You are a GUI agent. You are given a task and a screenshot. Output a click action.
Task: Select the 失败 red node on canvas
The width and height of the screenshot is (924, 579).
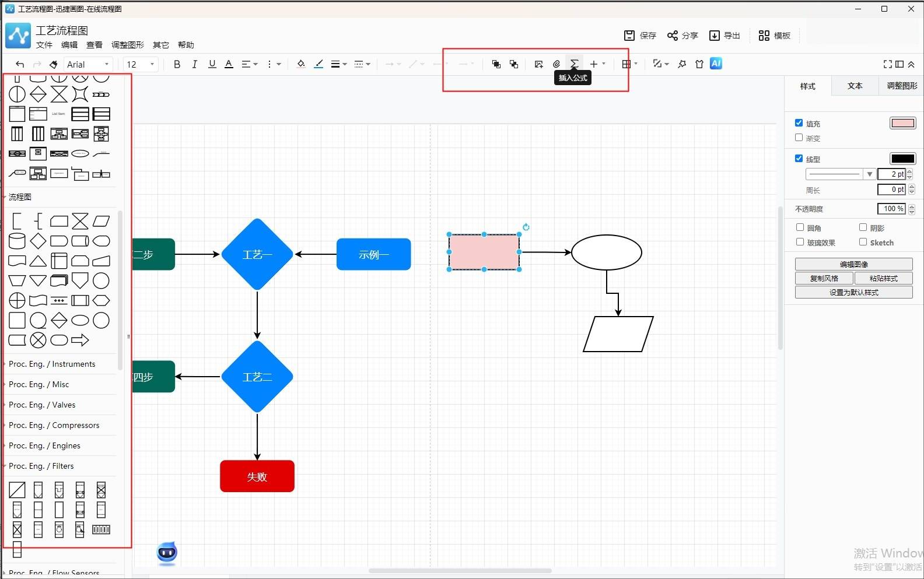tap(257, 476)
